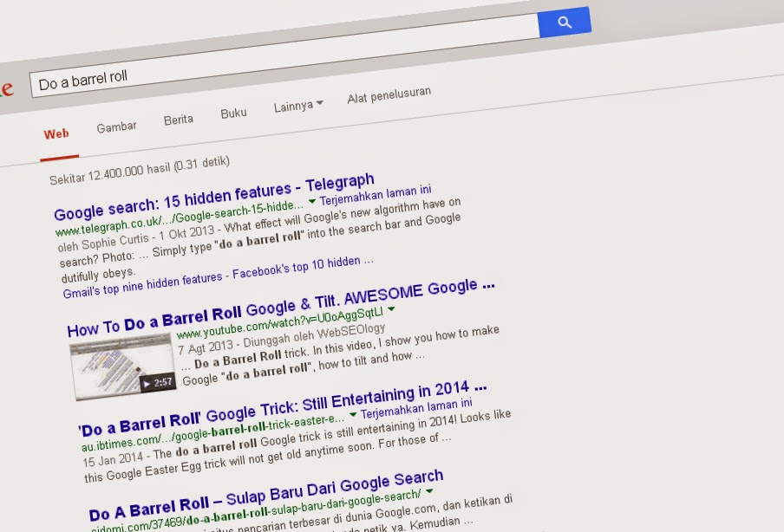Screen dimensions: 784x532
Task: Expand the Lainnya dropdown menu
Action: 298,106
